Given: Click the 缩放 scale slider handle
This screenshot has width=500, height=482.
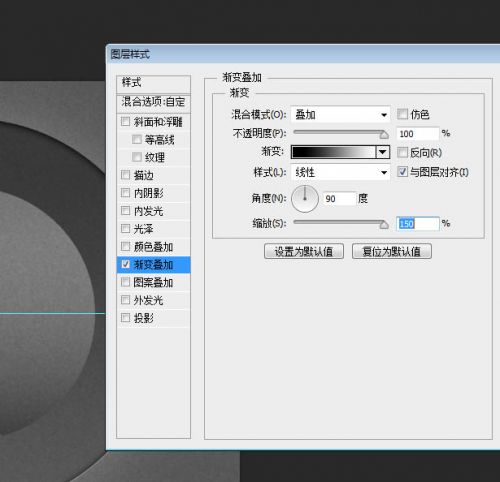Looking at the screenshot, I should 384,225.
